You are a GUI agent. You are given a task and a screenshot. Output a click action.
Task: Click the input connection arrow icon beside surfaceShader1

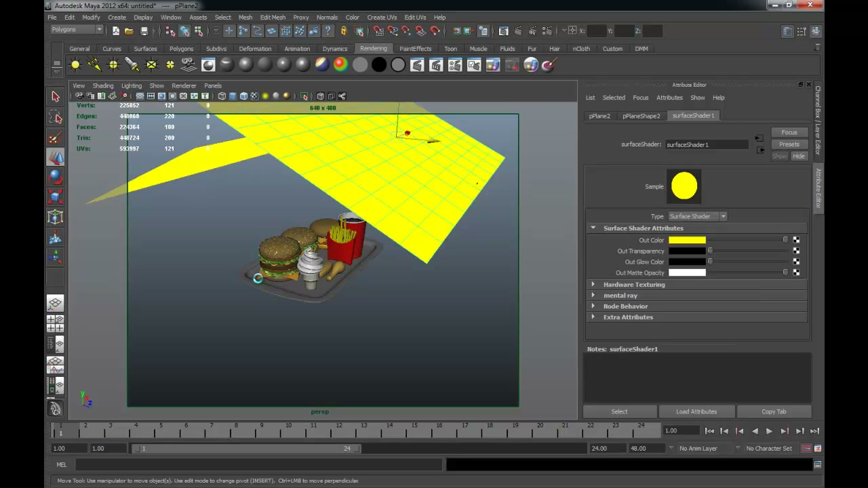coord(759,139)
